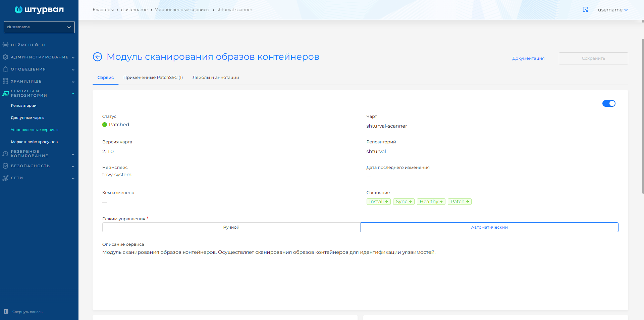644x320 pixels.
Task: Click the back arrow near the page title
Action: point(97,57)
